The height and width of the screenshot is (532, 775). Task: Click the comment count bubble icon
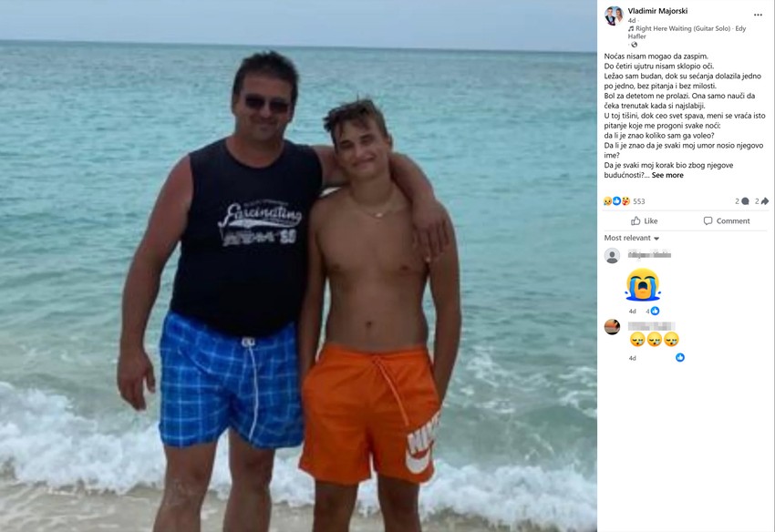745,201
